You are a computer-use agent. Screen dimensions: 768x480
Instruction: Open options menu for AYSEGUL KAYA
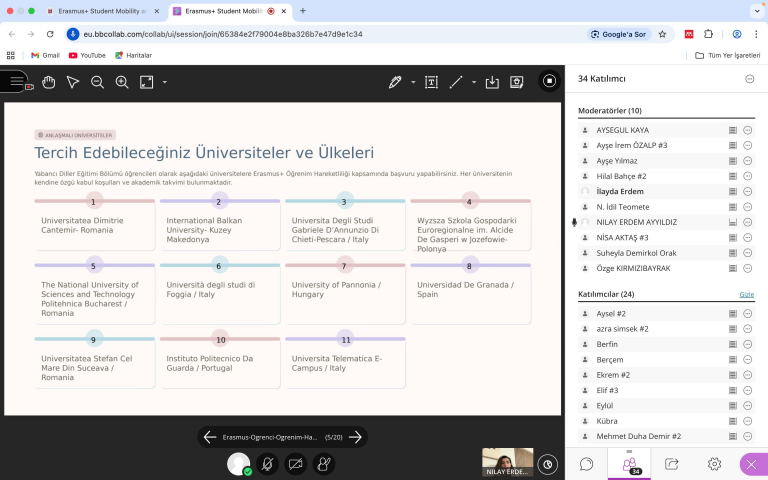(x=747, y=130)
